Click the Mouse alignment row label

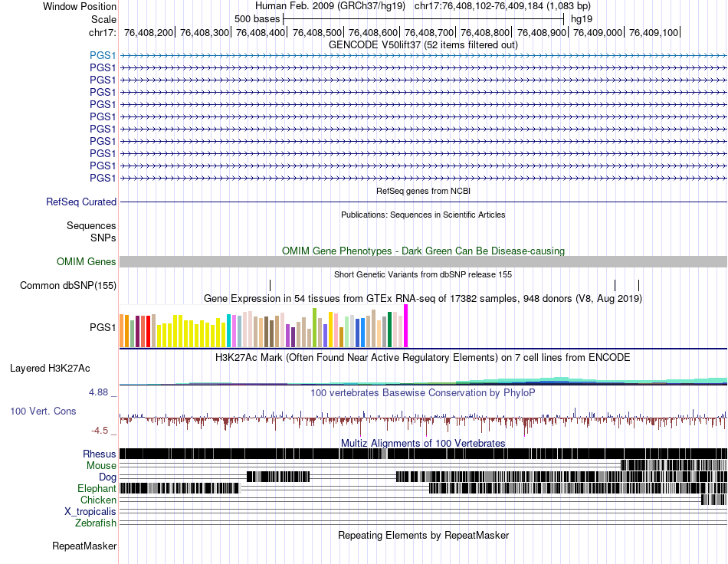[101, 466]
